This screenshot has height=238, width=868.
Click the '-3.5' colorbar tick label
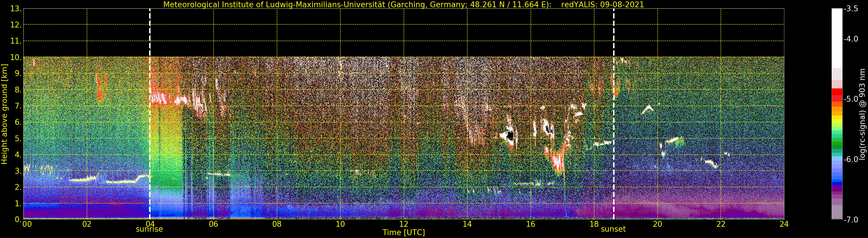(x=851, y=9)
